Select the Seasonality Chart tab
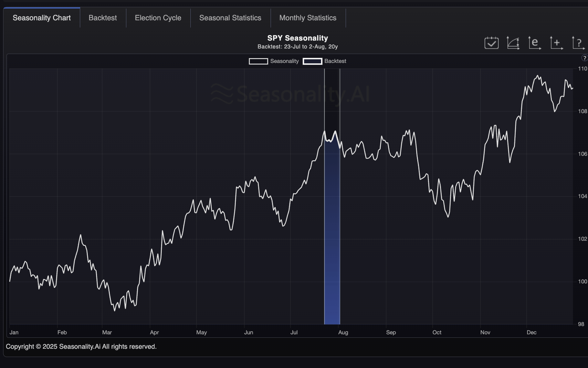588x368 pixels. coord(42,18)
